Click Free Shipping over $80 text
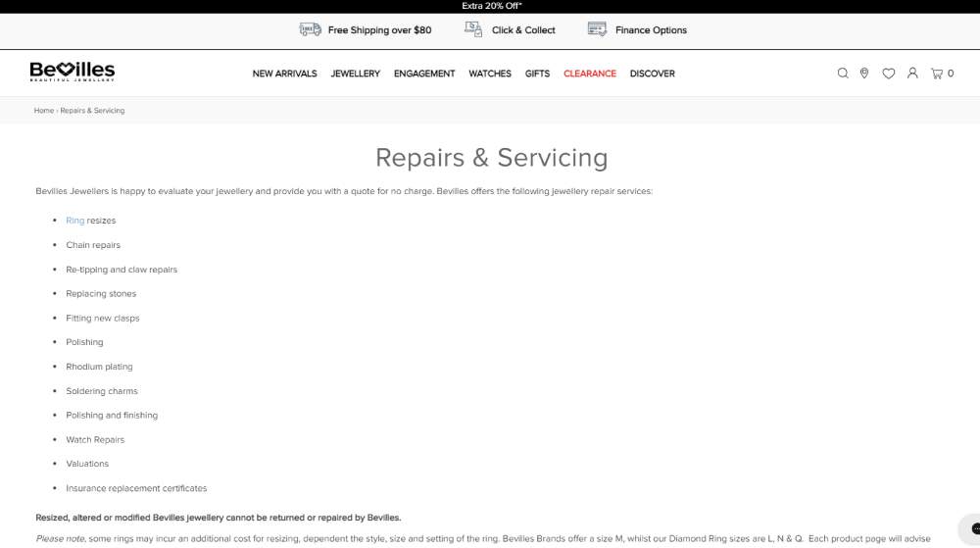The width and height of the screenshot is (980, 548). tap(379, 30)
